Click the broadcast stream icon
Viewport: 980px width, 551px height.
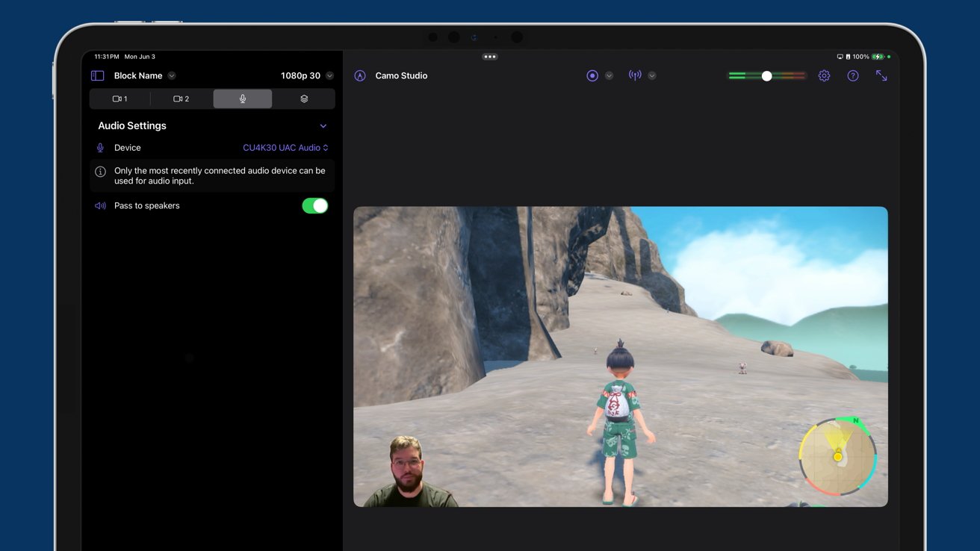(x=635, y=75)
